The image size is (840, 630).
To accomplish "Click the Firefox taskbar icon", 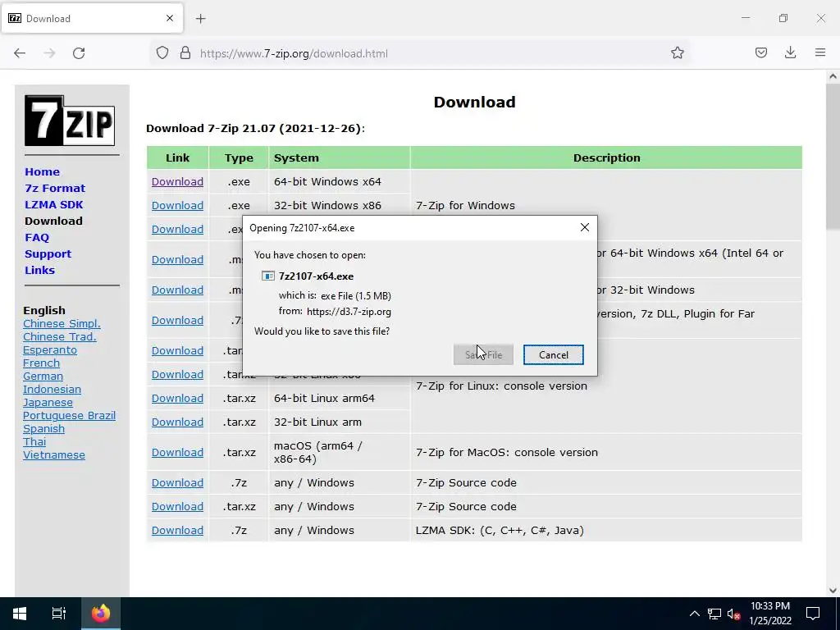I will click(101, 614).
